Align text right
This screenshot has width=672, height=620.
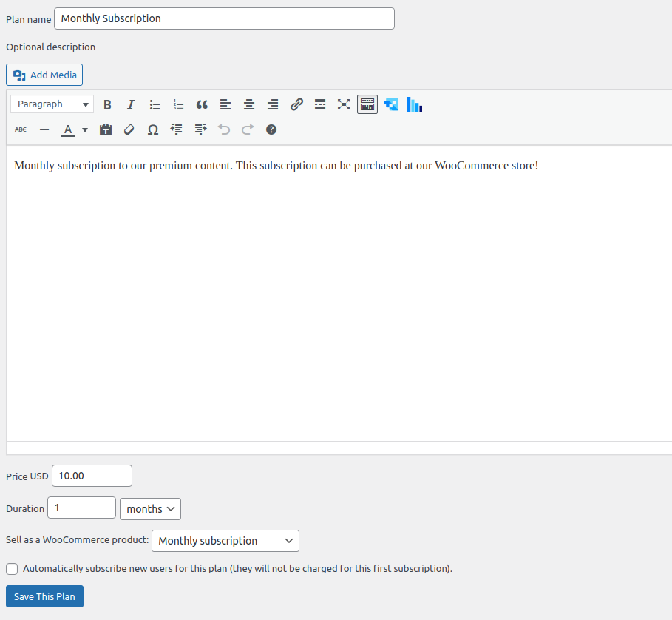(x=273, y=104)
